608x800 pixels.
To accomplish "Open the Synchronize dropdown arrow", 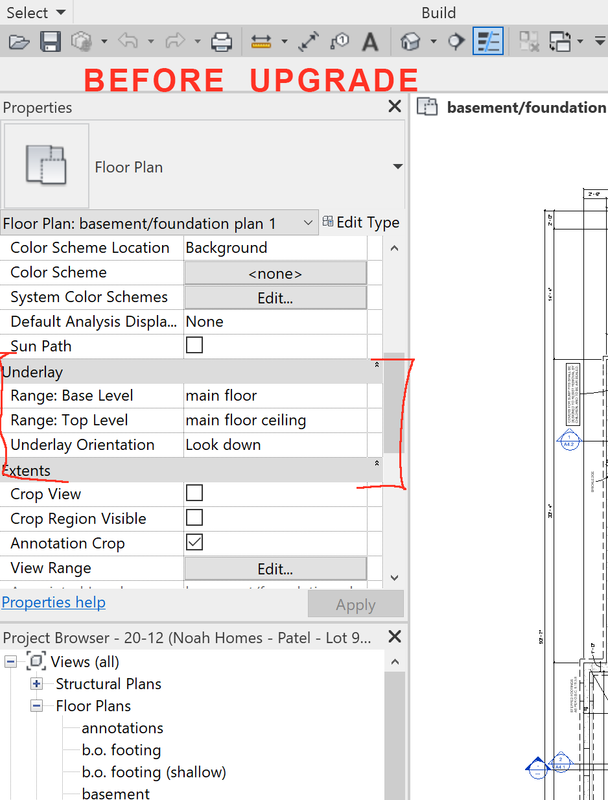I will pyautogui.click(x=104, y=41).
